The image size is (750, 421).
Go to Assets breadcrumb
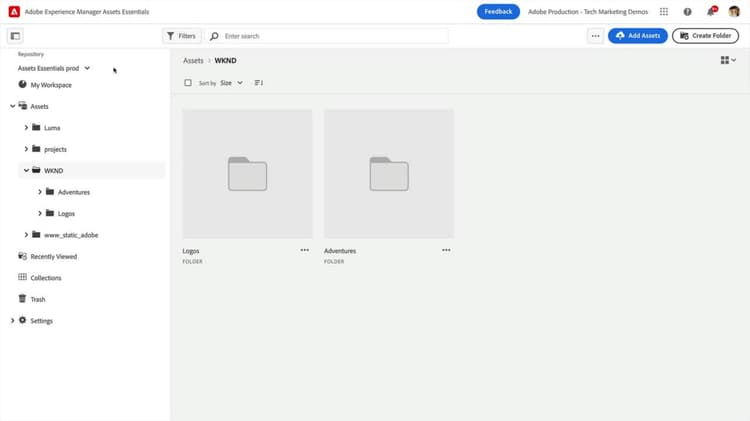(193, 61)
